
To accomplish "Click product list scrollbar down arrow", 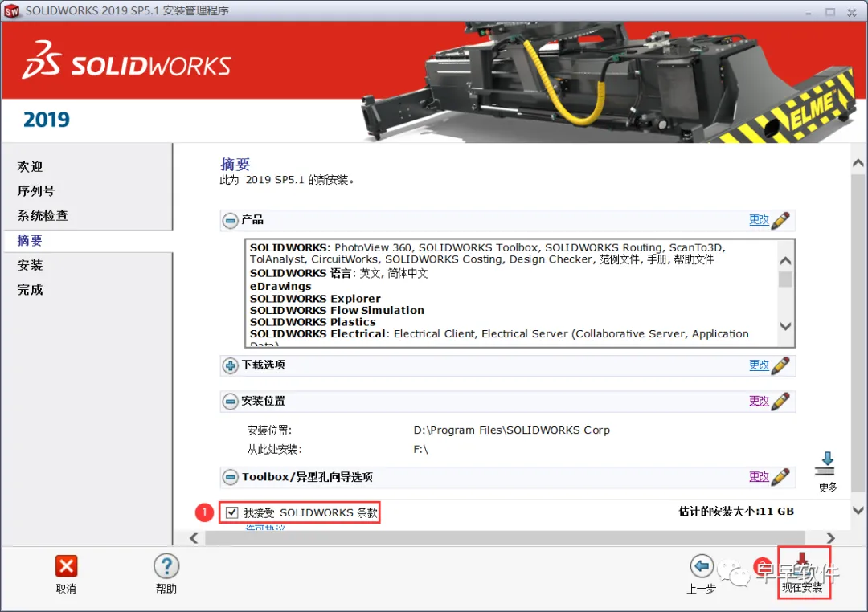I will (x=785, y=326).
